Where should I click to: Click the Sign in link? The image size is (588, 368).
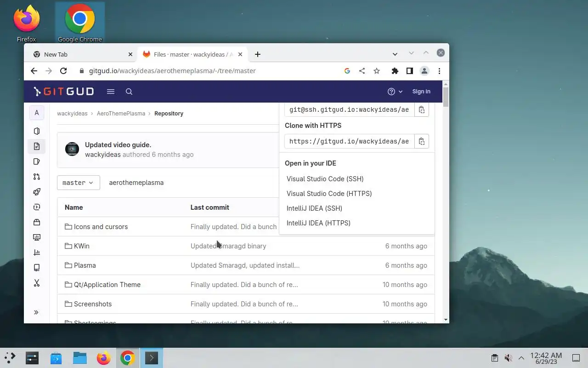coord(421,92)
